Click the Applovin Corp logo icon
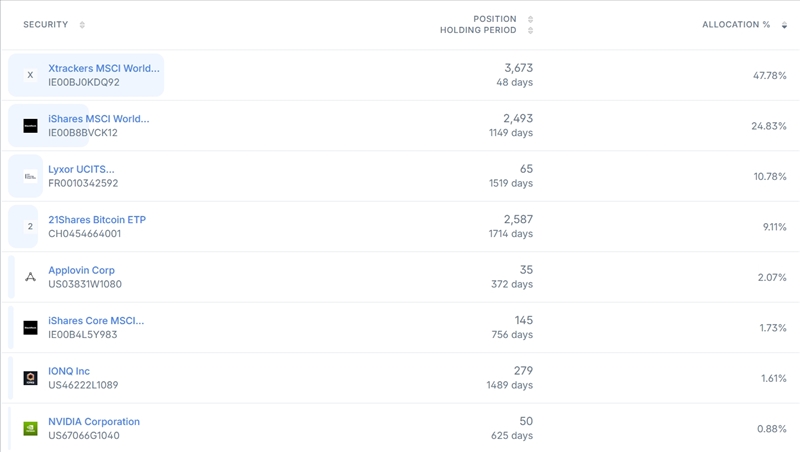Screen dimensions: 800x452 pos(30,277)
